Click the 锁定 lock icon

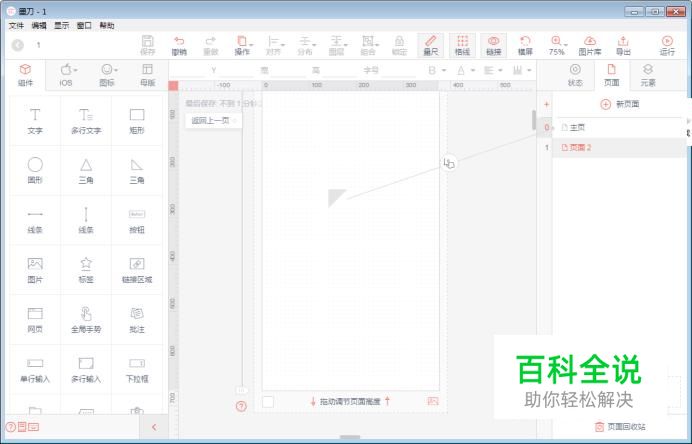pyautogui.click(x=399, y=45)
